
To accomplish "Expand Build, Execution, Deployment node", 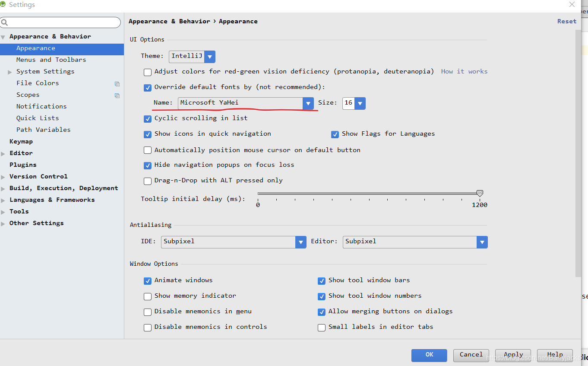I will [3, 189].
